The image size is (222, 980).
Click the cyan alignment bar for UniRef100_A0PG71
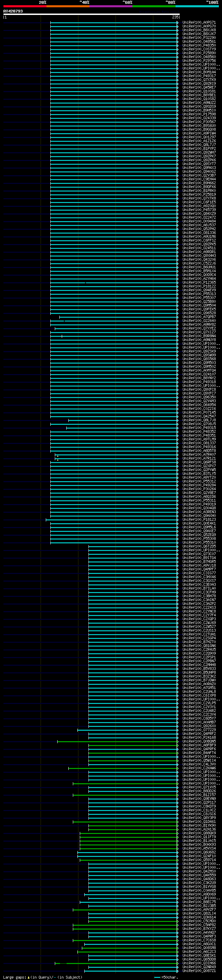114,23
